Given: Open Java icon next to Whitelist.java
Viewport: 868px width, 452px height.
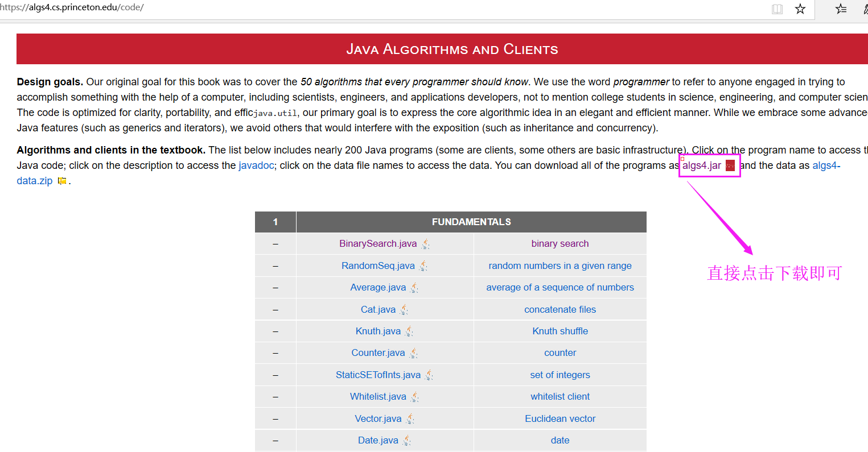Looking at the screenshot, I should 414,397.
